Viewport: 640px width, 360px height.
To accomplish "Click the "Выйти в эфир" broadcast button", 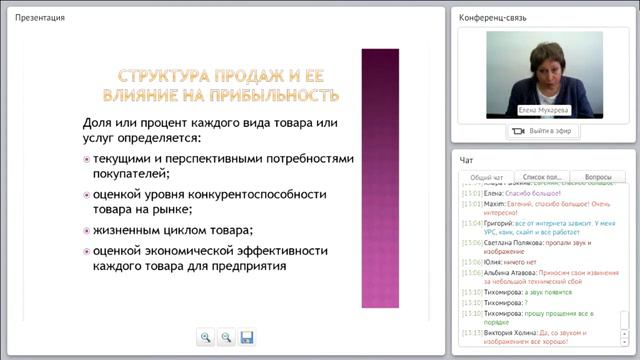I will coord(543,131).
